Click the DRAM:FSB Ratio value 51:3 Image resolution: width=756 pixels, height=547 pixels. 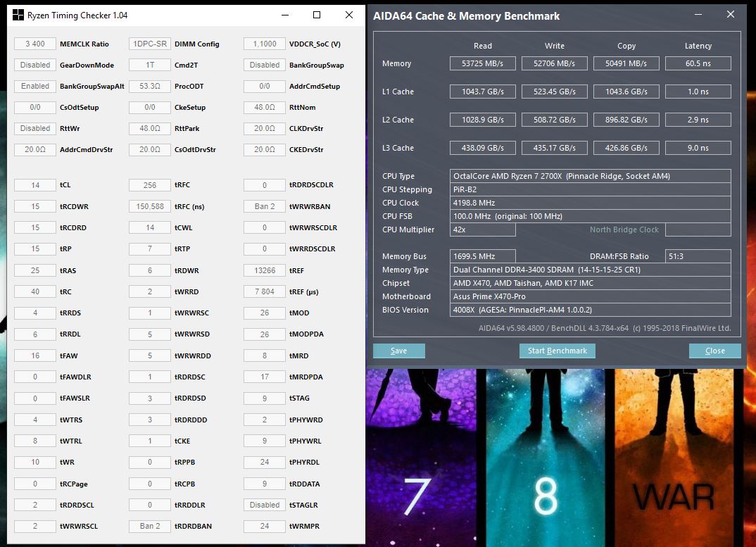[698, 256]
